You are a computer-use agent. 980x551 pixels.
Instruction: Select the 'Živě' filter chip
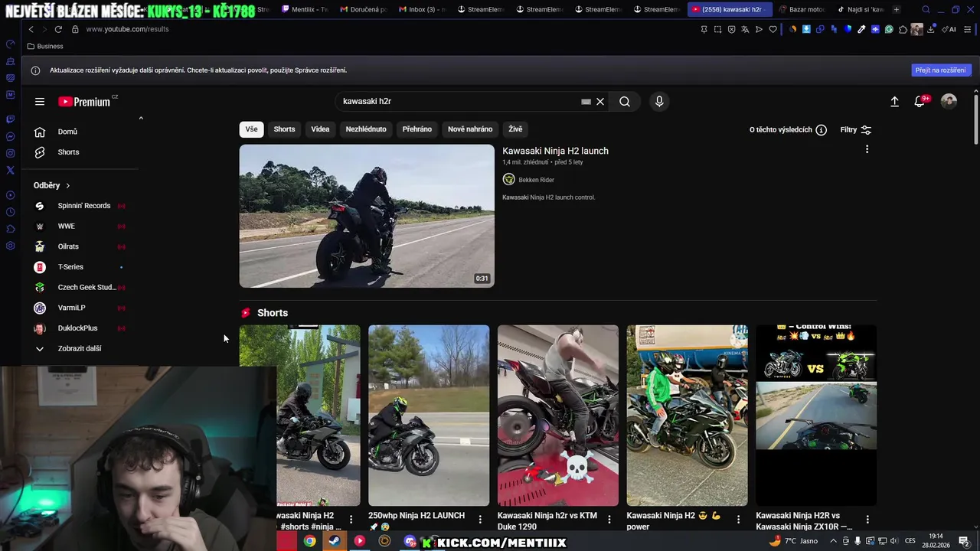[515, 129]
